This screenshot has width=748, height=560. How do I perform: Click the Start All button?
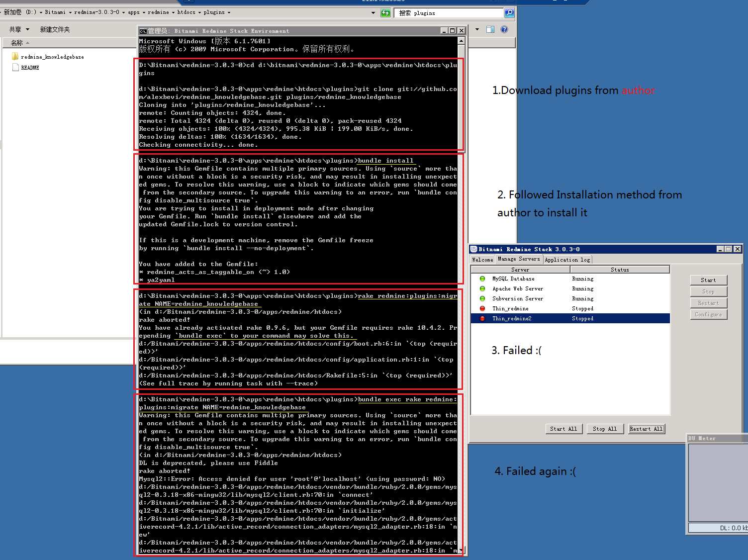(x=563, y=429)
